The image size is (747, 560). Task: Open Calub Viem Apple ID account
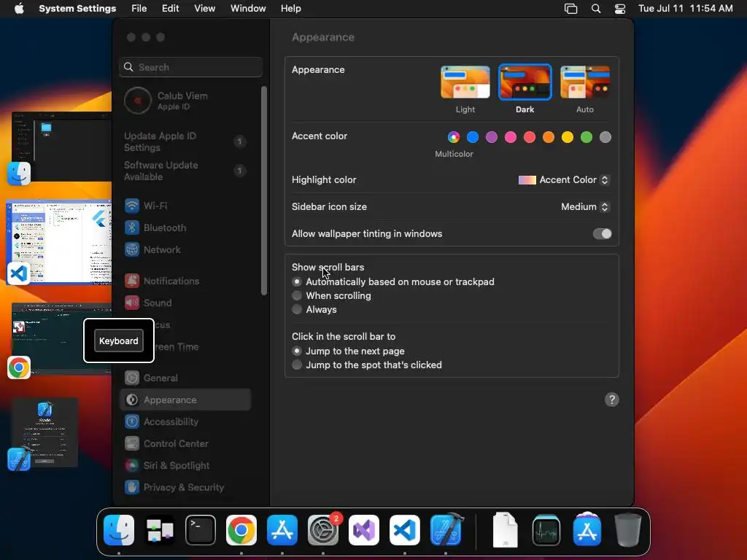point(185,101)
